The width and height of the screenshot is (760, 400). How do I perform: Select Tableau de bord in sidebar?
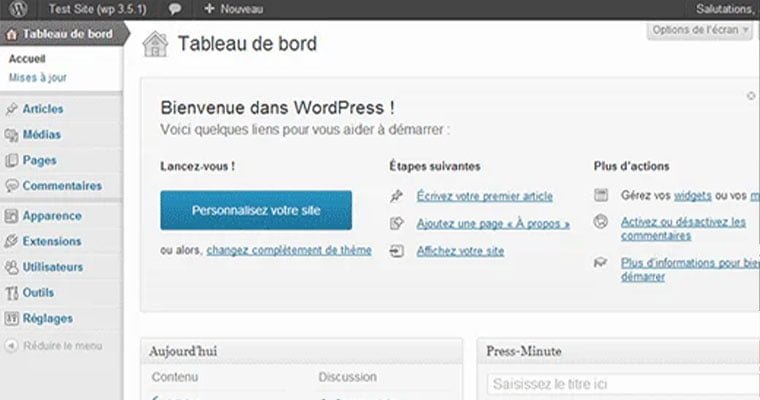67,34
